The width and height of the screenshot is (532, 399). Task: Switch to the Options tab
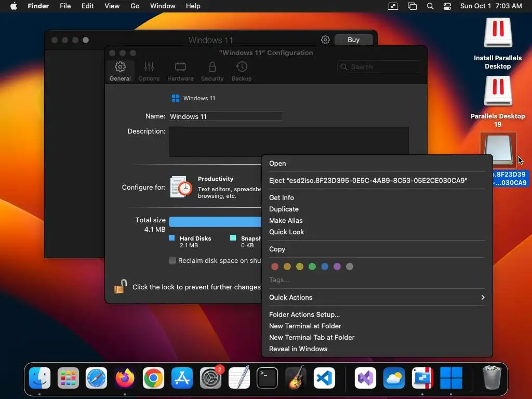point(149,71)
